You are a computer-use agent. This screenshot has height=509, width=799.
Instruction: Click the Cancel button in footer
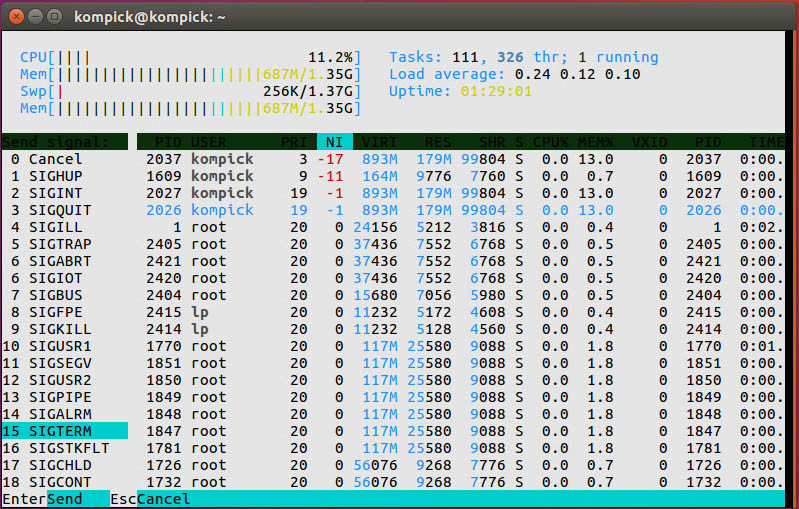pos(163,499)
